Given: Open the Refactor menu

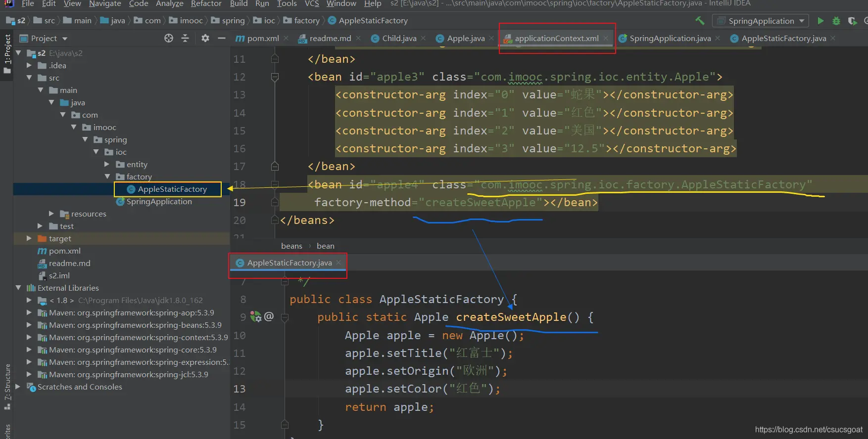Looking at the screenshot, I should coord(206,4).
